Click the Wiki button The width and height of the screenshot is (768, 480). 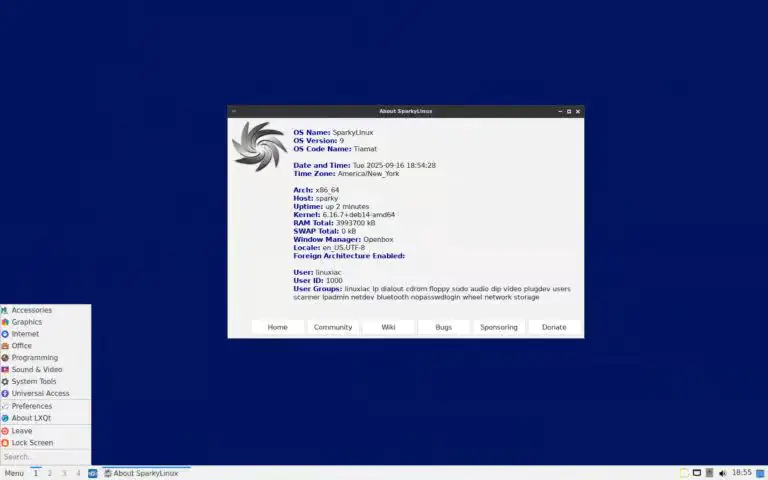(x=388, y=327)
